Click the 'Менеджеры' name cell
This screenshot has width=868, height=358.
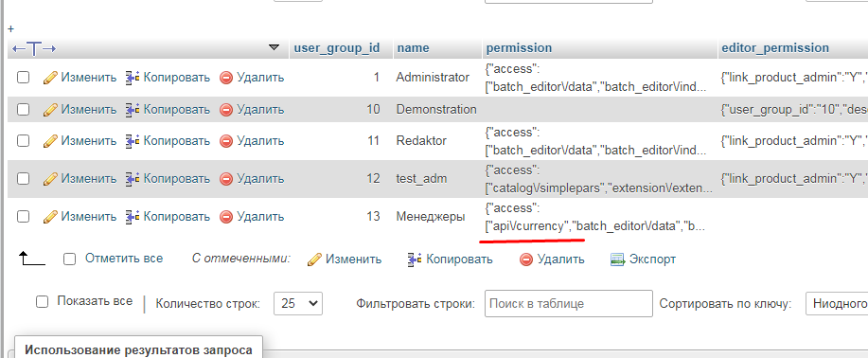(x=430, y=217)
